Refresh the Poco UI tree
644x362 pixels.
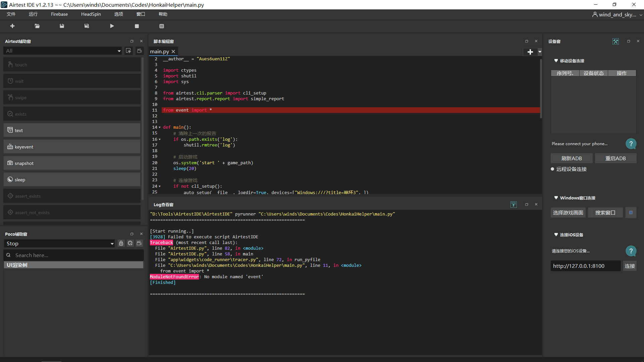(x=130, y=243)
